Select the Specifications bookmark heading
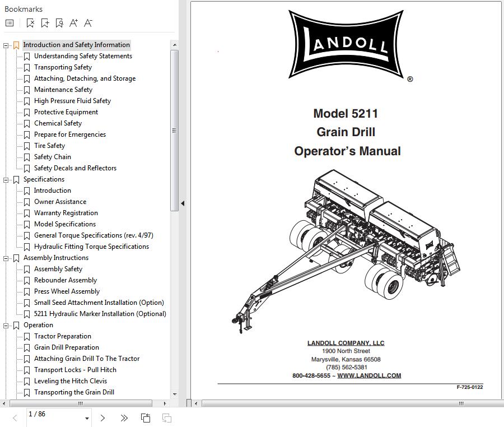 click(44, 179)
